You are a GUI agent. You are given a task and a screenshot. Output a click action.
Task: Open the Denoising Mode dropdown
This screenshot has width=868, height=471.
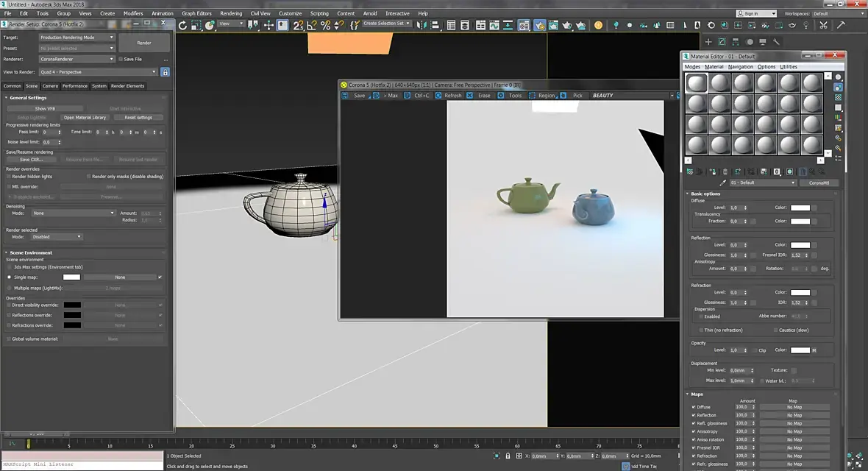point(72,213)
